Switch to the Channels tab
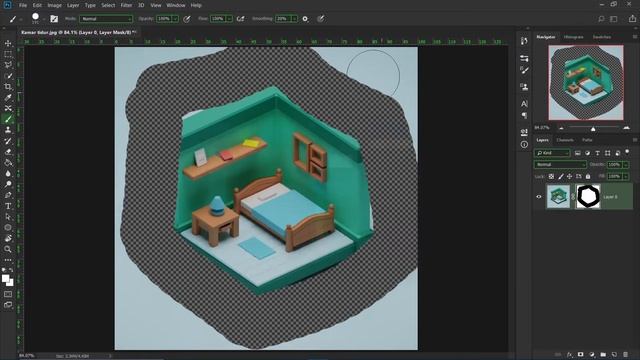The width and height of the screenshot is (640, 360). [565, 140]
